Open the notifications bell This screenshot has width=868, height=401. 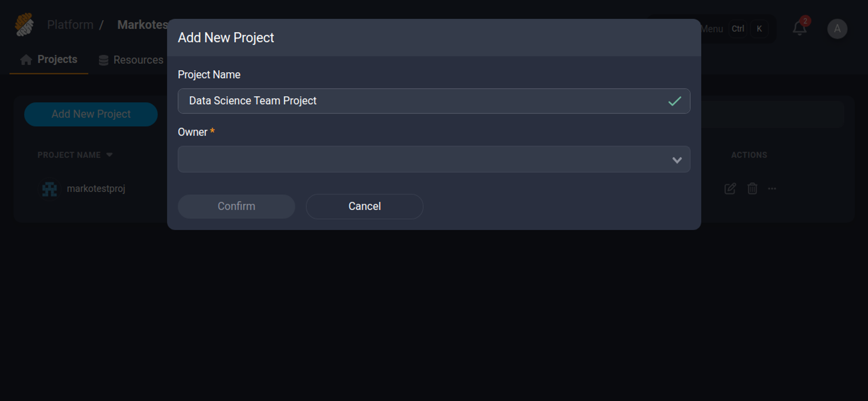(x=799, y=28)
